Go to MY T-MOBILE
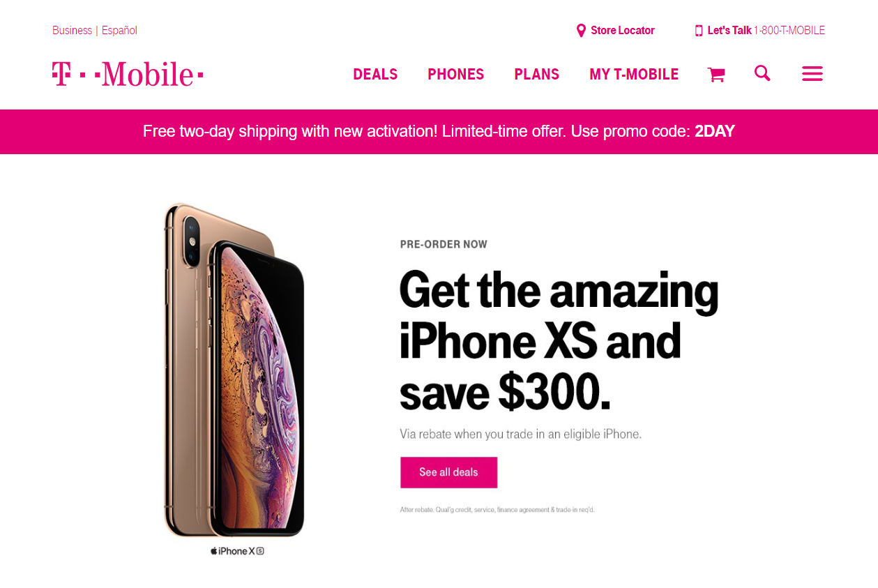Image resolution: width=878 pixels, height=588 pixels. point(634,75)
